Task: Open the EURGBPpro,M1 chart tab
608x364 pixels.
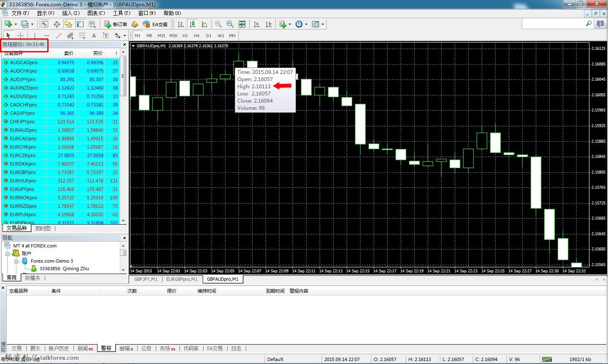Action: (182, 279)
